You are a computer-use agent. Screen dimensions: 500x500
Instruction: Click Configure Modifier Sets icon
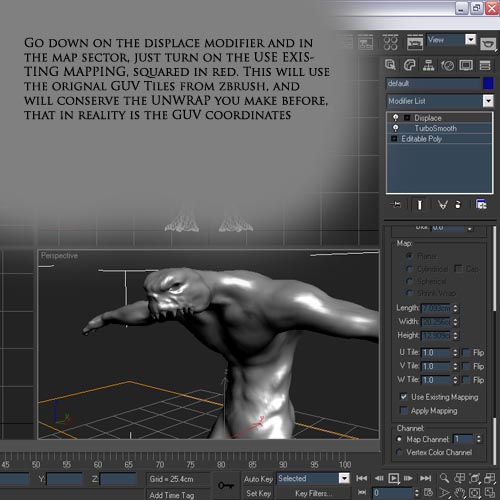[481, 204]
